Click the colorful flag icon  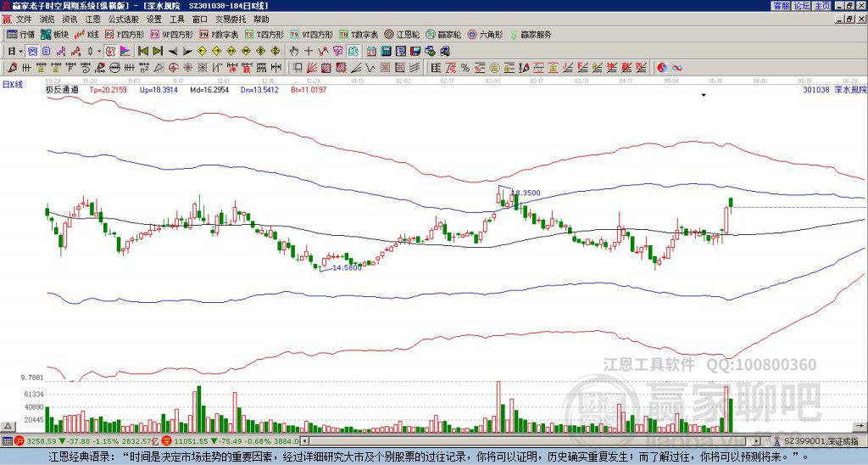point(125,52)
